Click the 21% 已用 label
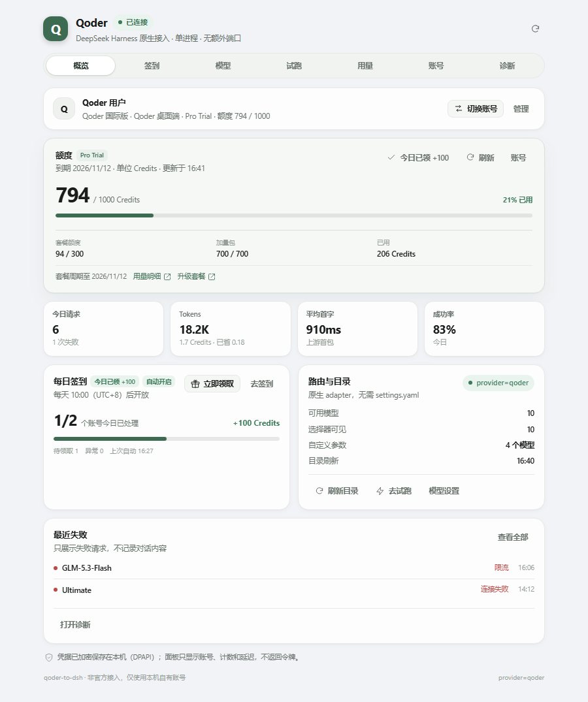Image resolution: width=588 pixels, height=702 pixels. click(517, 200)
